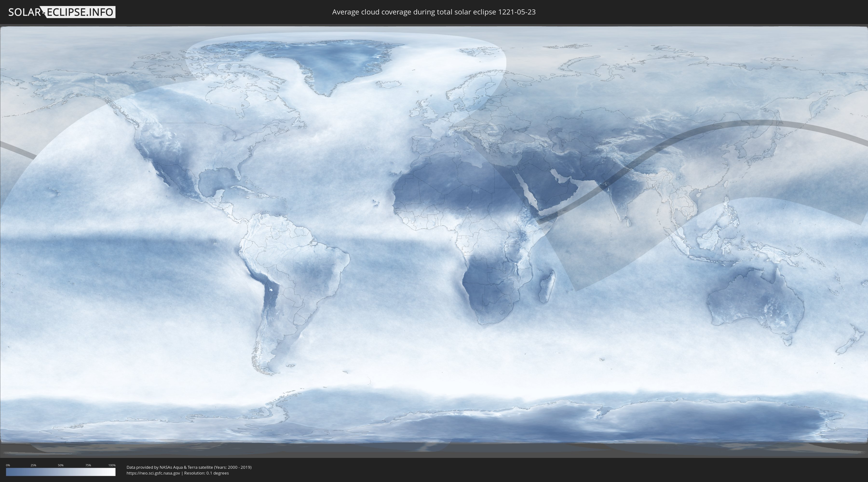Screen dimensions: 868x482
Task: Click the cloud coverage color gradient legend bar
Action: click(61, 472)
